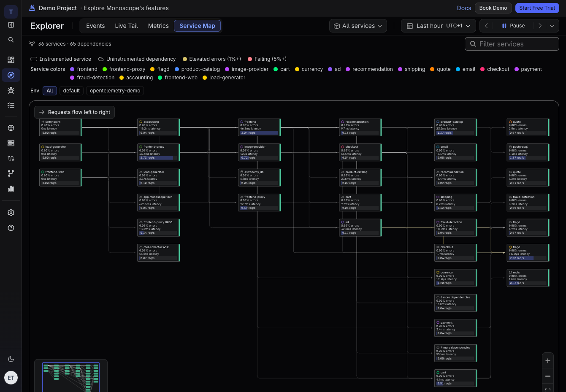
Task: Zoom out the map with the minus button
Action: [x=548, y=376]
